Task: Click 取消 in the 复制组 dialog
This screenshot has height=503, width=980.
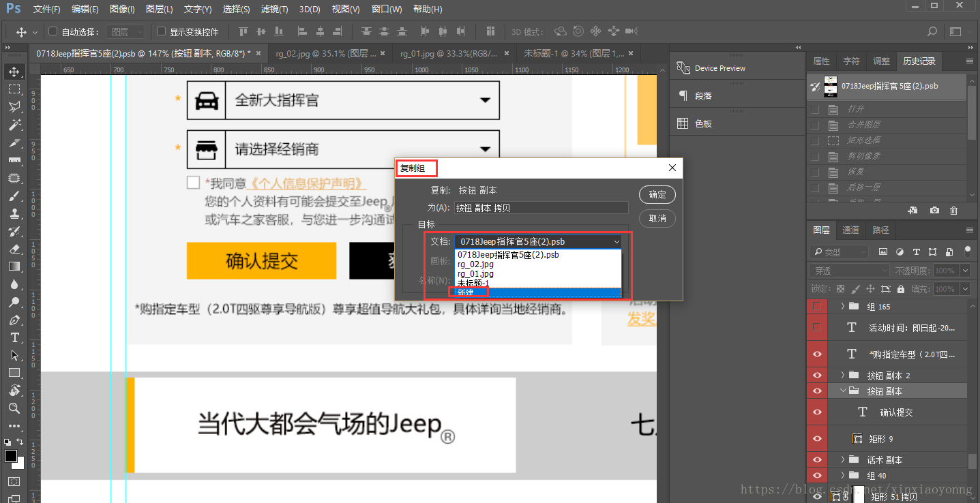Action: 657,218
